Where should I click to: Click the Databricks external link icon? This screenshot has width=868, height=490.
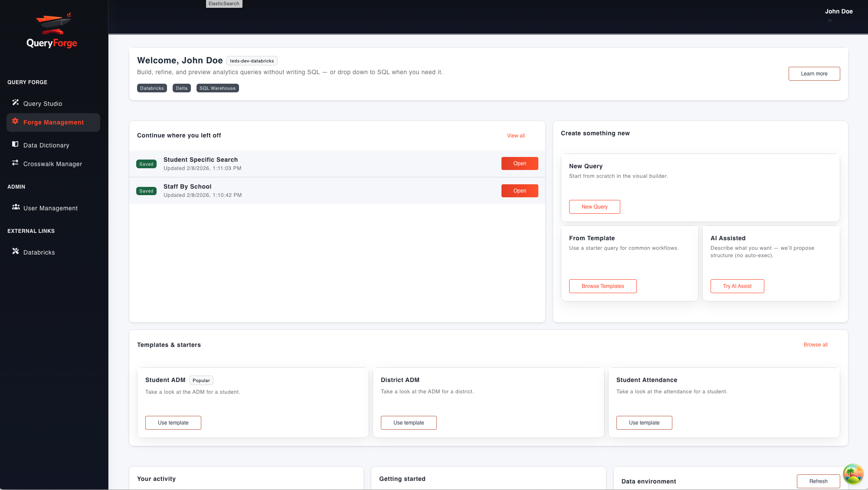[16, 251]
